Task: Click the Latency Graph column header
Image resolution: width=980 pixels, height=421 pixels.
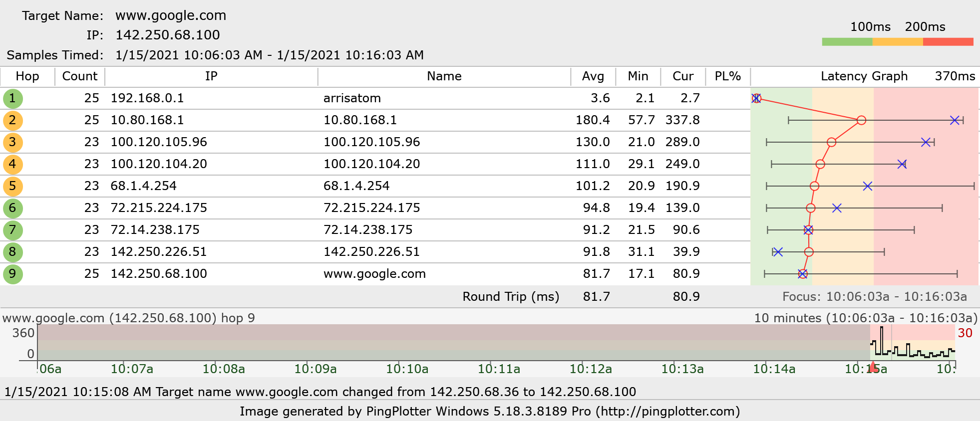Action: (x=864, y=76)
